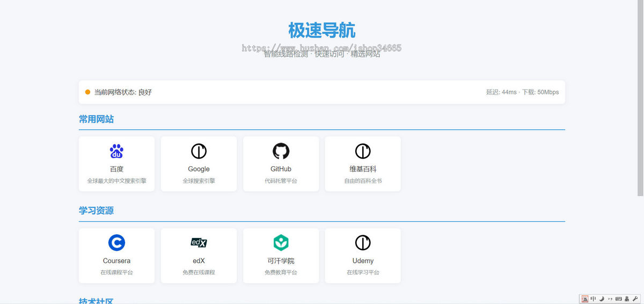Click the Coursera blue C logo
The width and height of the screenshot is (644, 304).
point(116,243)
